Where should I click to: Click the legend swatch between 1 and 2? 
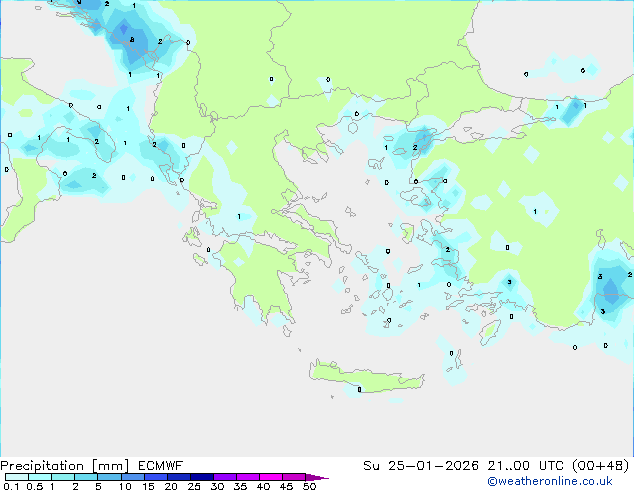63,477
